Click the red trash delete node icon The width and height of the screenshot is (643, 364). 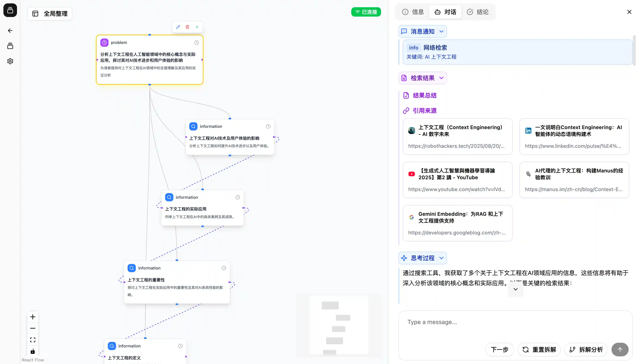click(x=188, y=27)
